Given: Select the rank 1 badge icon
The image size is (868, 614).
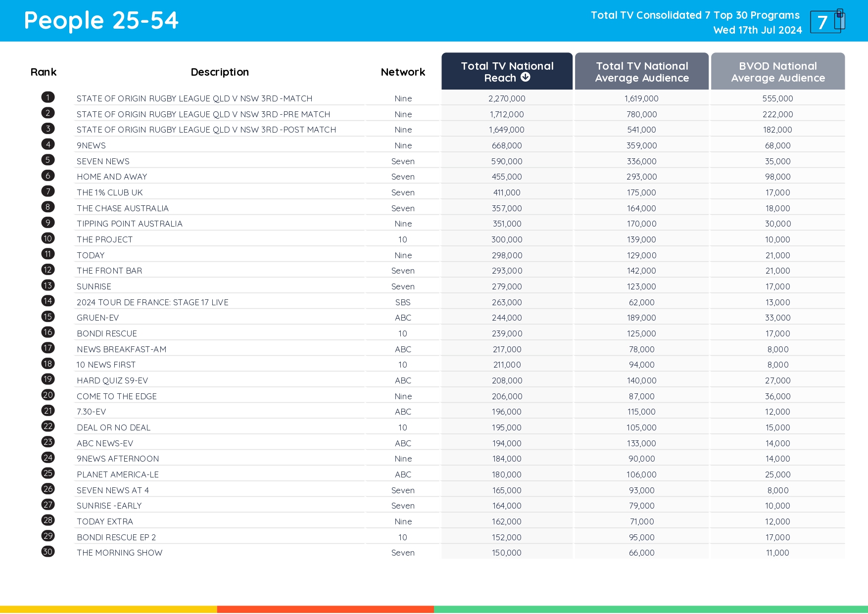Looking at the screenshot, I should click(48, 97).
